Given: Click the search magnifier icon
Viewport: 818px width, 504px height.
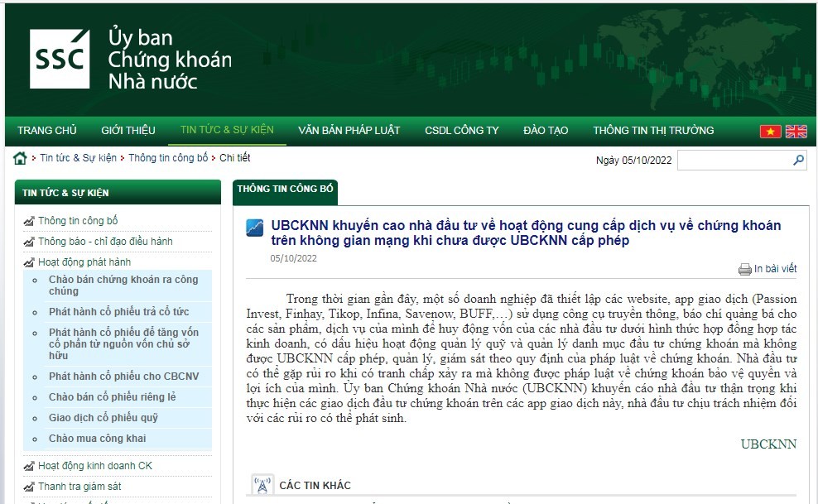Looking at the screenshot, I should pos(798,160).
